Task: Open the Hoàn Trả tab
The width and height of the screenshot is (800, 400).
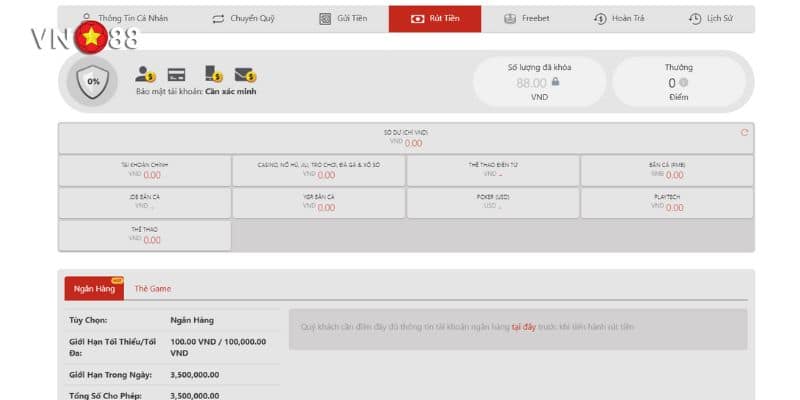Action: [x=622, y=19]
